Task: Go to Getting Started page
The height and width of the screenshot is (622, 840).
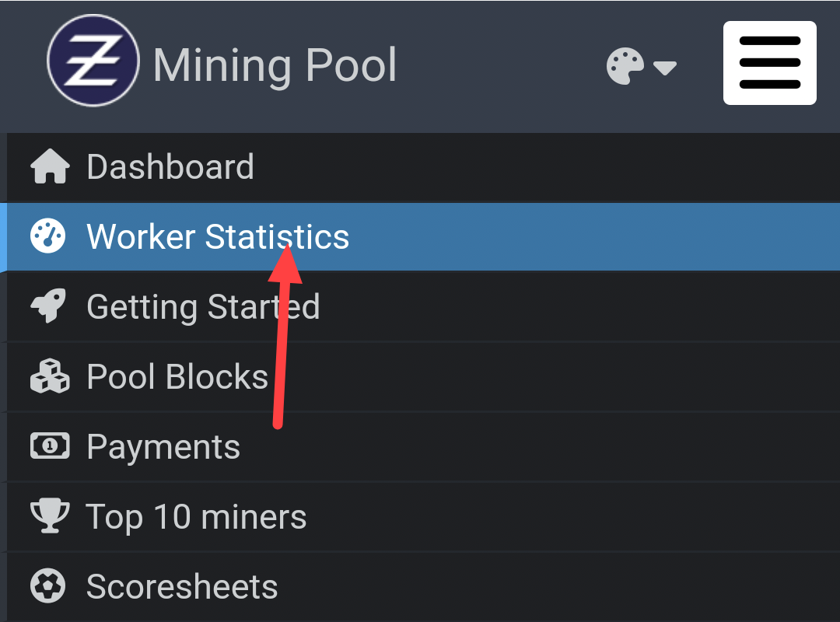Action: (203, 306)
